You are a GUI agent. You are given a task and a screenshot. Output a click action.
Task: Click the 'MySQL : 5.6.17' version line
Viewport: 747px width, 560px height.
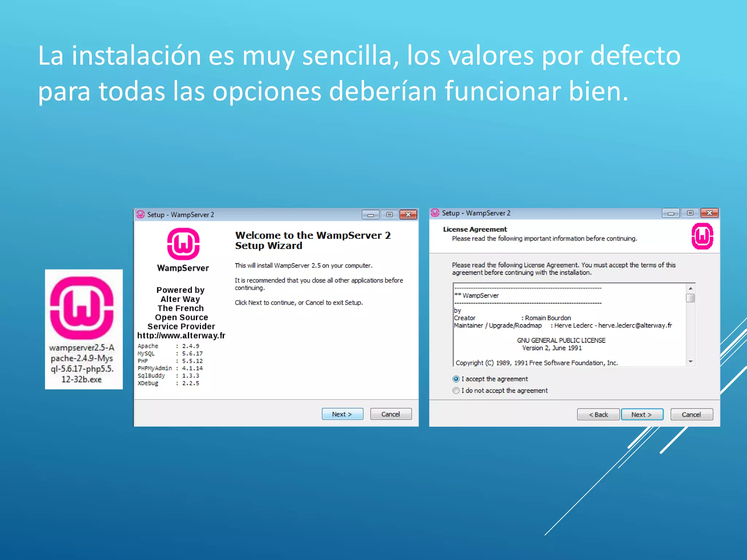(170, 354)
